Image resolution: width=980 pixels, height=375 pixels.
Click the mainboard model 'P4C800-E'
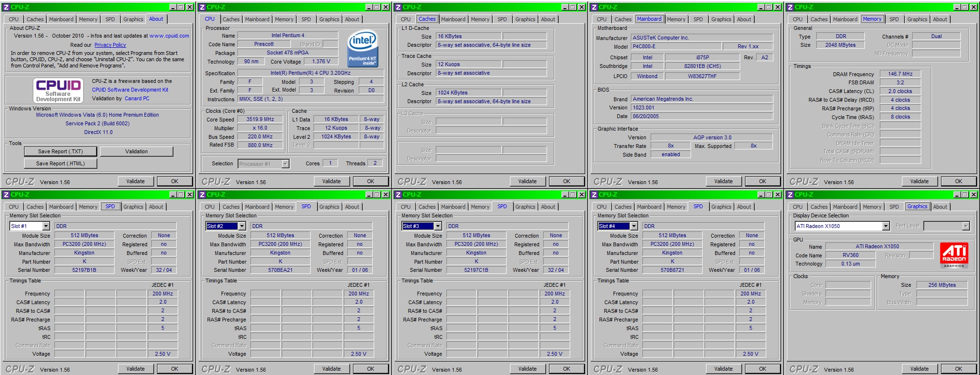point(676,46)
